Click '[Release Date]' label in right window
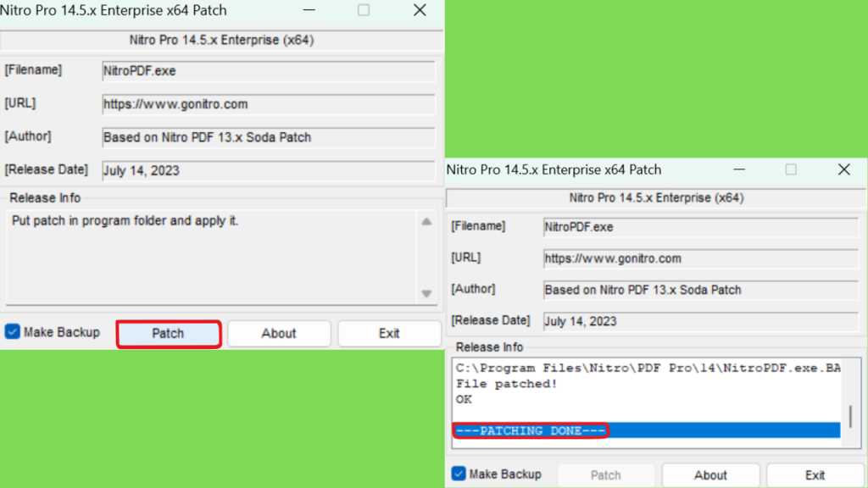 pyautogui.click(x=491, y=320)
